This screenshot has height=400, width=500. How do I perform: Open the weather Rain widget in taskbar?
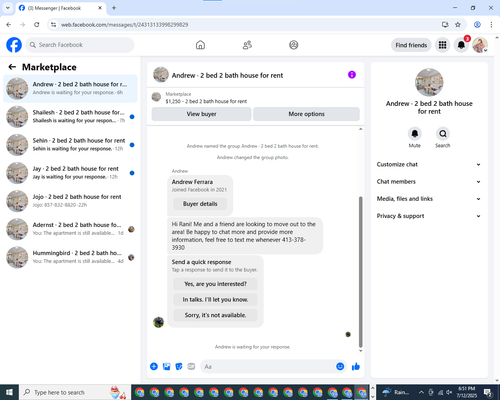[396, 392]
